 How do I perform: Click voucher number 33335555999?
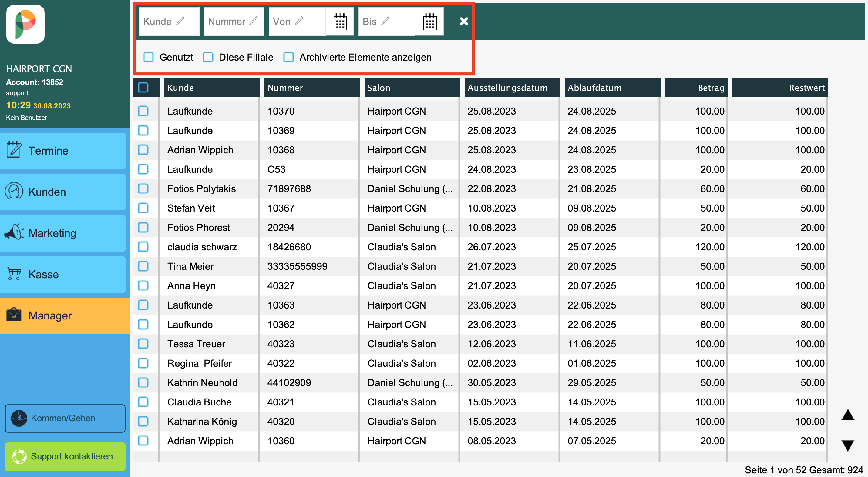297,266
